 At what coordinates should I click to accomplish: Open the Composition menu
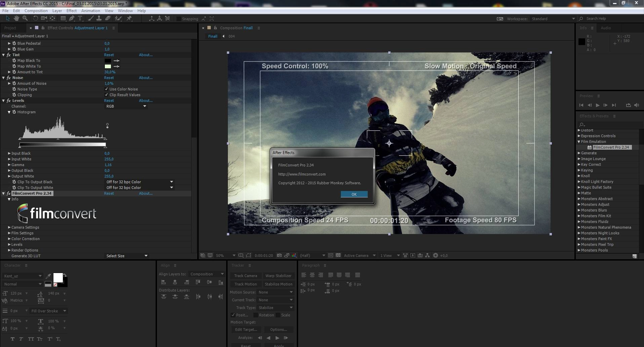tap(36, 11)
